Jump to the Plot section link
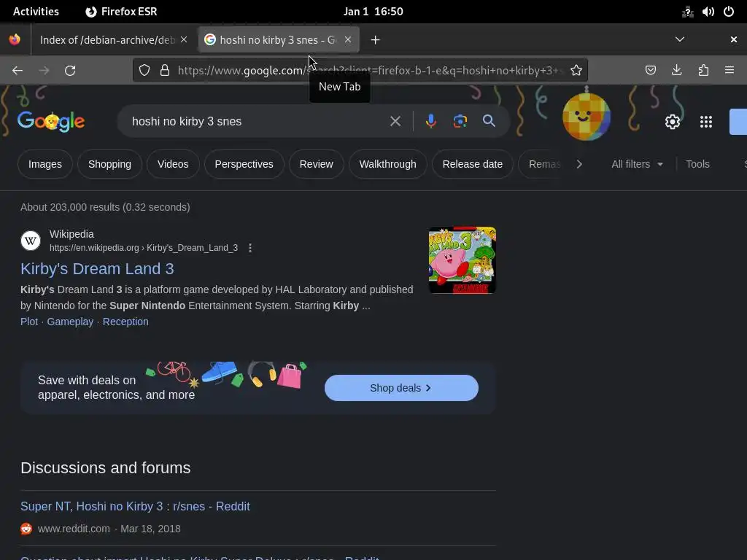The image size is (747, 560). pyautogui.click(x=29, y=322)
